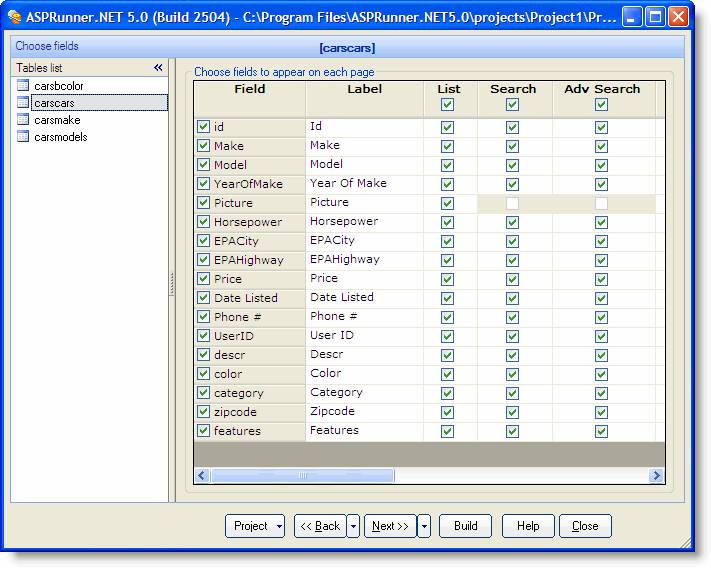Edit the 'Year Of Make' label cell
This screenshot has height=568, width=711.
(365, 184)
